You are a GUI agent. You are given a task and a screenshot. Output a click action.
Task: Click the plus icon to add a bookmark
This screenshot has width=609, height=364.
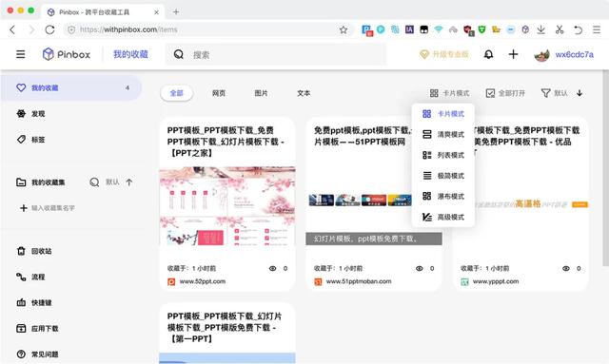pos(513,54)
